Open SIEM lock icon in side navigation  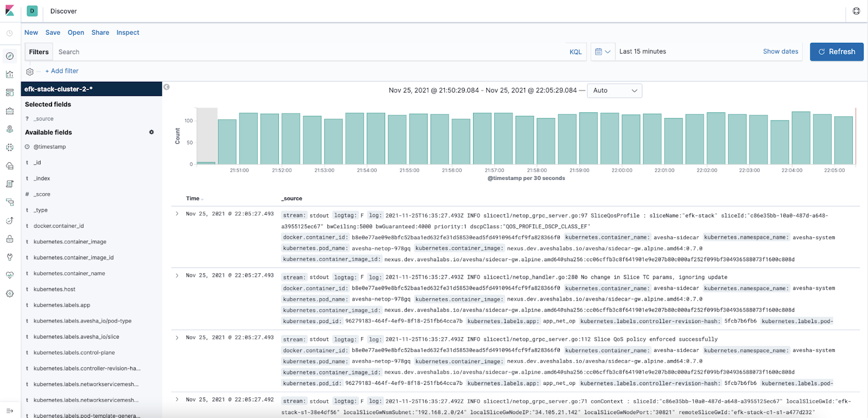coord(10,239)
